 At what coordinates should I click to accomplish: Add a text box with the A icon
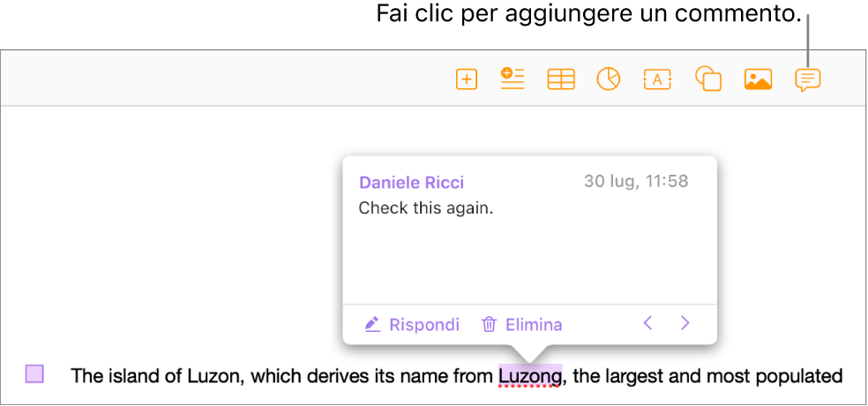(x=657, y=79)
